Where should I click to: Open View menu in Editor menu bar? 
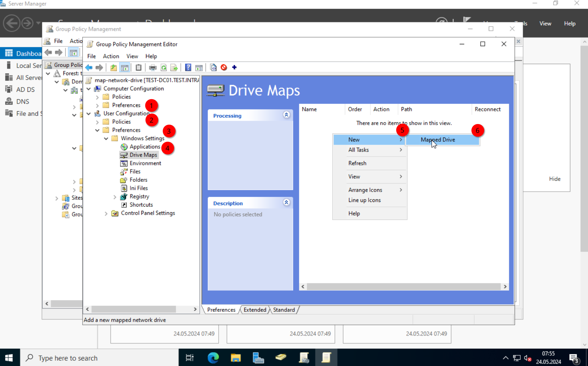coord(132,56)
